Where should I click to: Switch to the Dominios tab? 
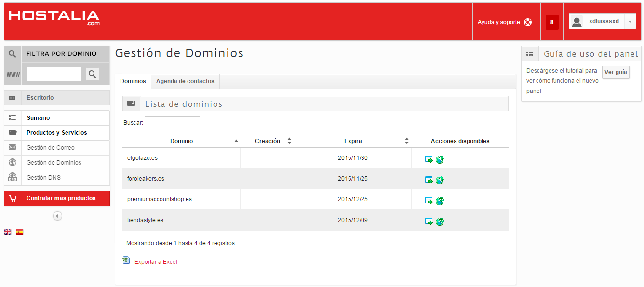coord(133,81)
